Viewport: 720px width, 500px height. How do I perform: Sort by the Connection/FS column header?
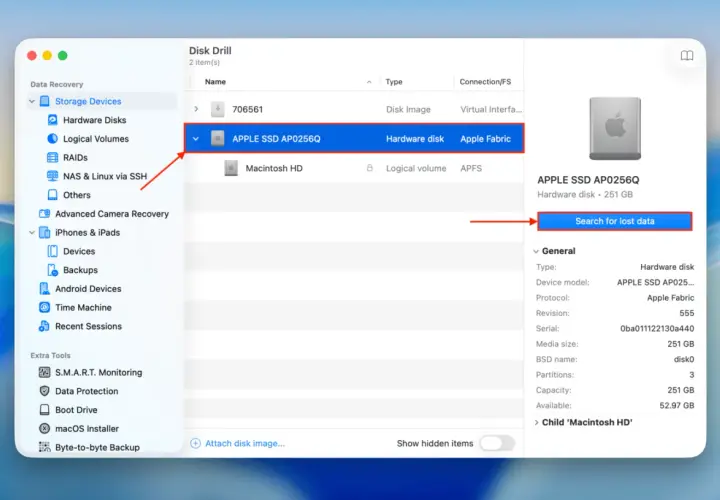coord(485,82)
